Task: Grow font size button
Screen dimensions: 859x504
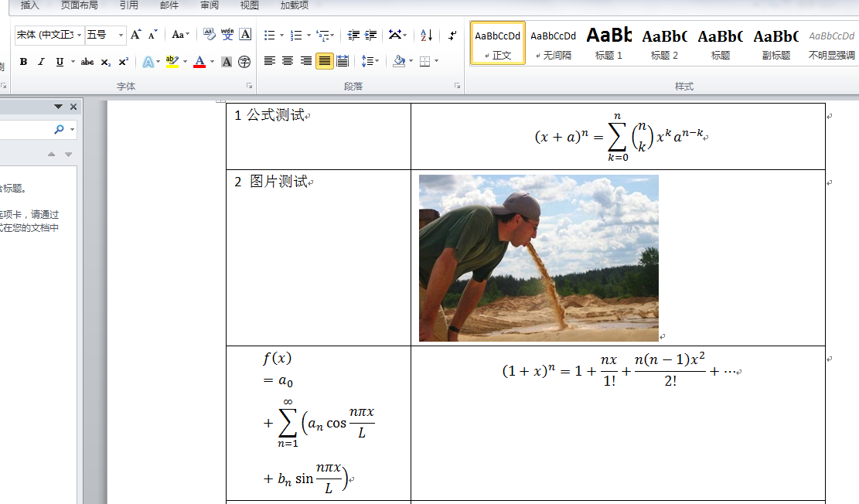Action: 136,35
